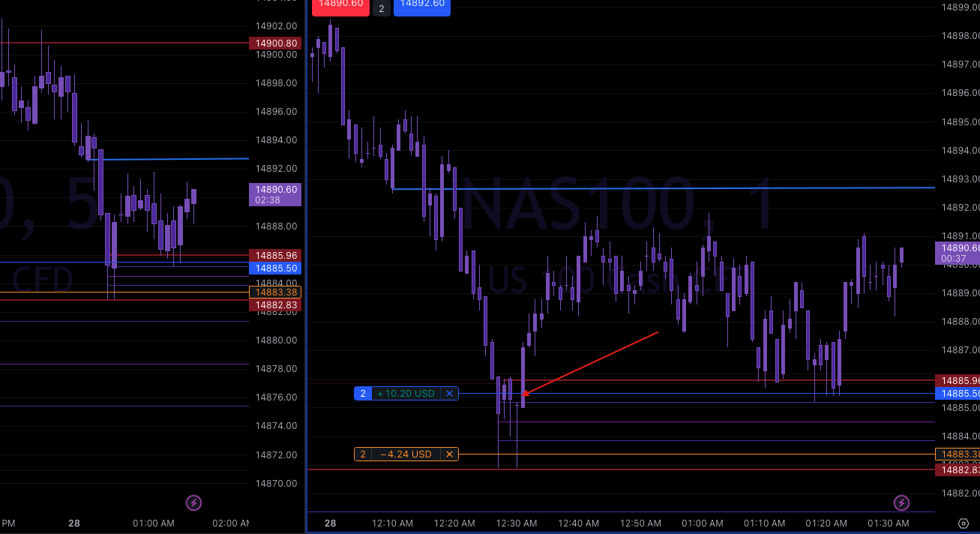Click the 01:00 AM label on the timeline

702,523
